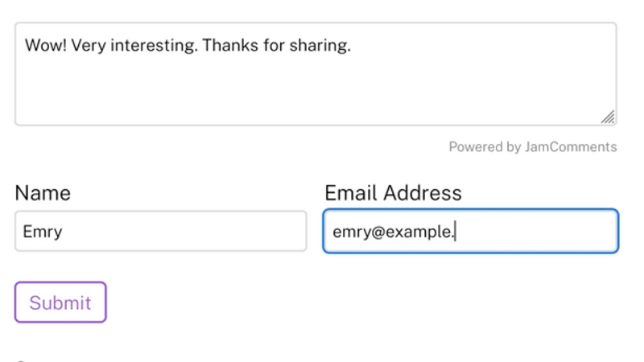This screenshot has height=362, width=644.
Task: Place cursor after "Thanks for sharing."
Action: pos(353,45)
